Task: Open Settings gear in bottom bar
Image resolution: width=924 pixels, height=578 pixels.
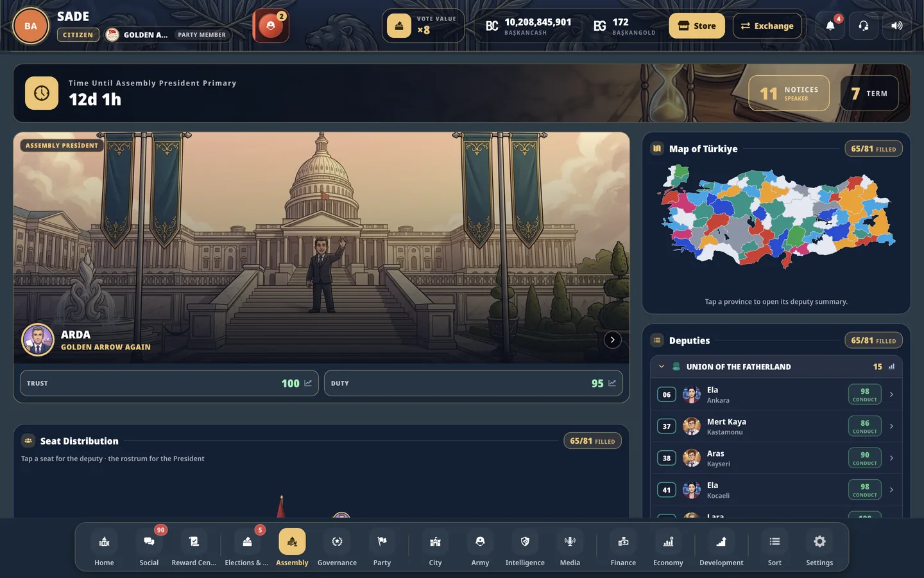Action: pos(819,548)
